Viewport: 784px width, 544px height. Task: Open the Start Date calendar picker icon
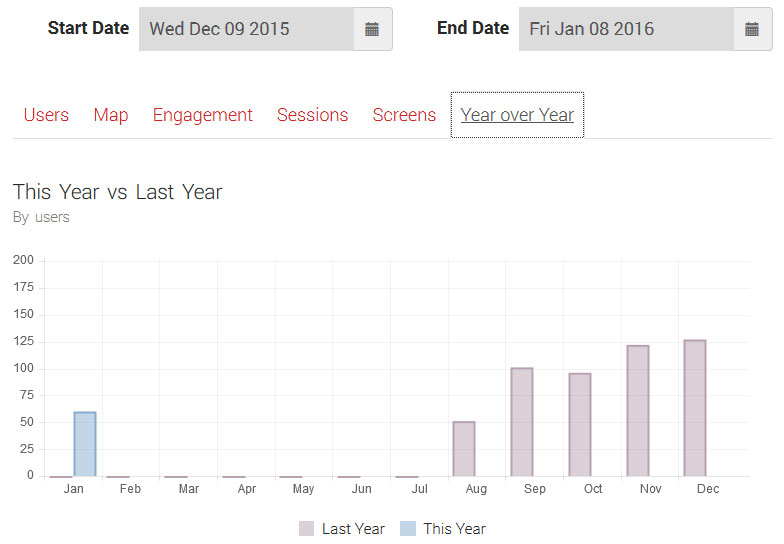(372, 29)
